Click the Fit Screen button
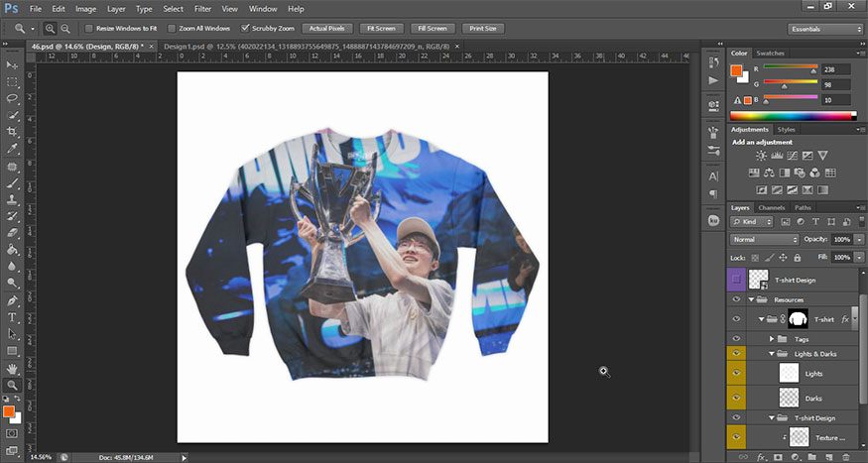The image size is (868, 463). 381,28
